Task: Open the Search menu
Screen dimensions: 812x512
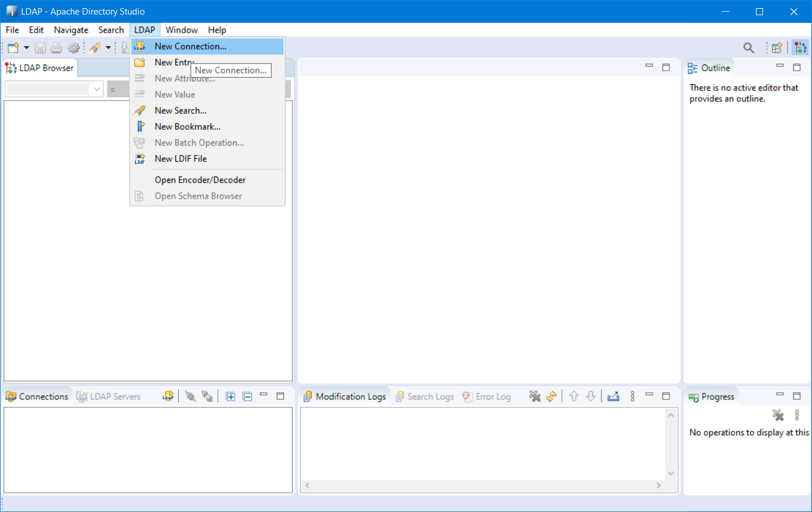Action: pos(111,30)
